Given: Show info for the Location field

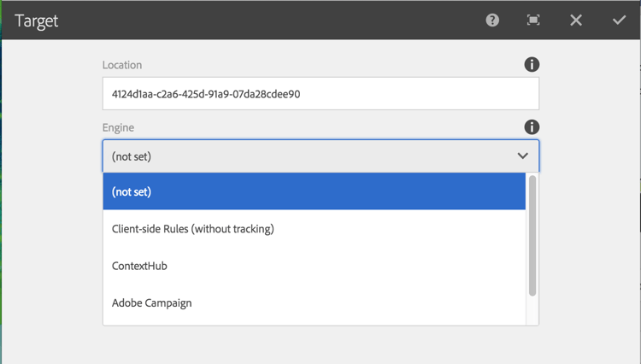Looking at the screenshot, I should [532, 65].
